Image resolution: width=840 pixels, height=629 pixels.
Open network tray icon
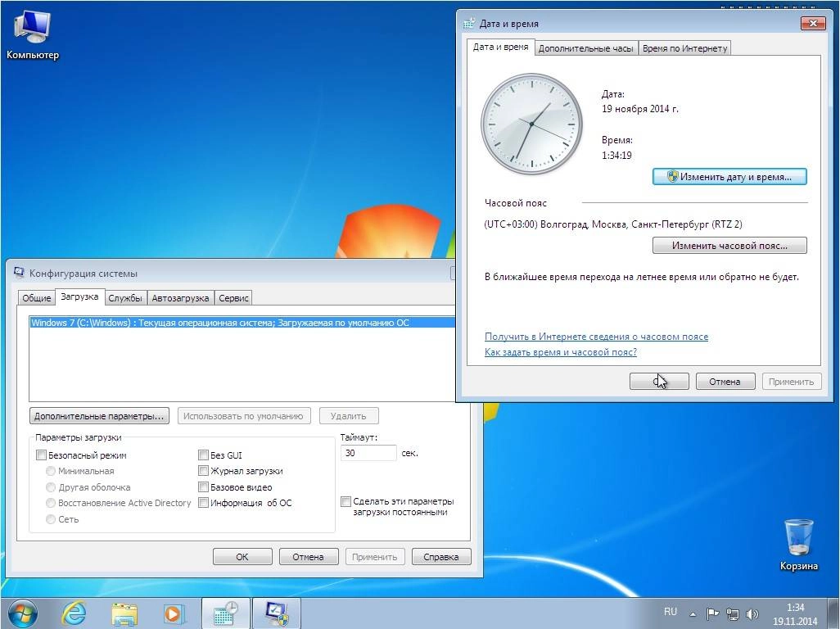(732, 614)
